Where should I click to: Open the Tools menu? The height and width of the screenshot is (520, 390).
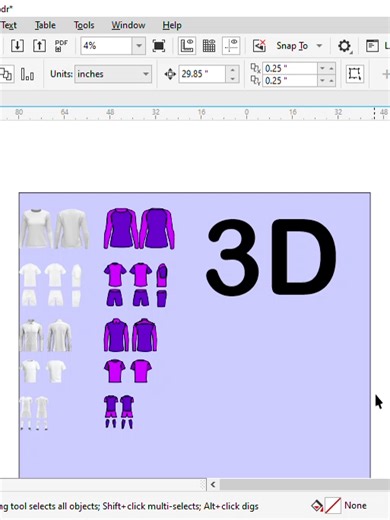point(84,25)
